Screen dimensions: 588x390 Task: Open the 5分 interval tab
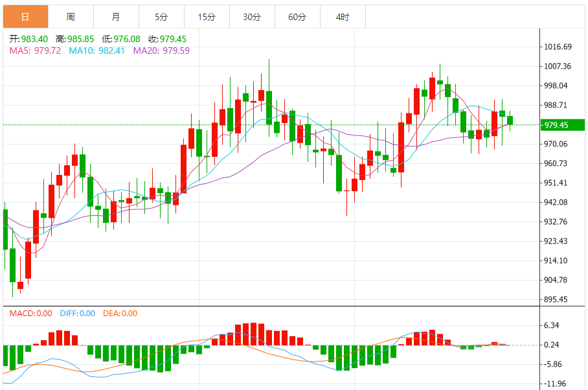tap(162, 17)
